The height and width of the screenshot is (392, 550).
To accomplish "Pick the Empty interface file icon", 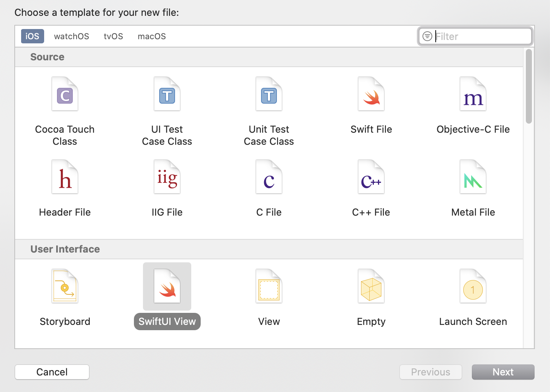I will pos(371,286).
